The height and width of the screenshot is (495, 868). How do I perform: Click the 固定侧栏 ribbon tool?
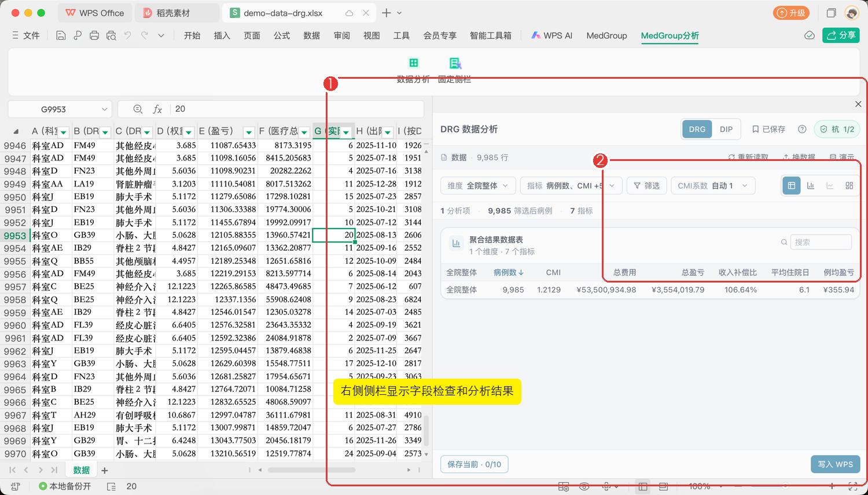[x=454, y=69]
